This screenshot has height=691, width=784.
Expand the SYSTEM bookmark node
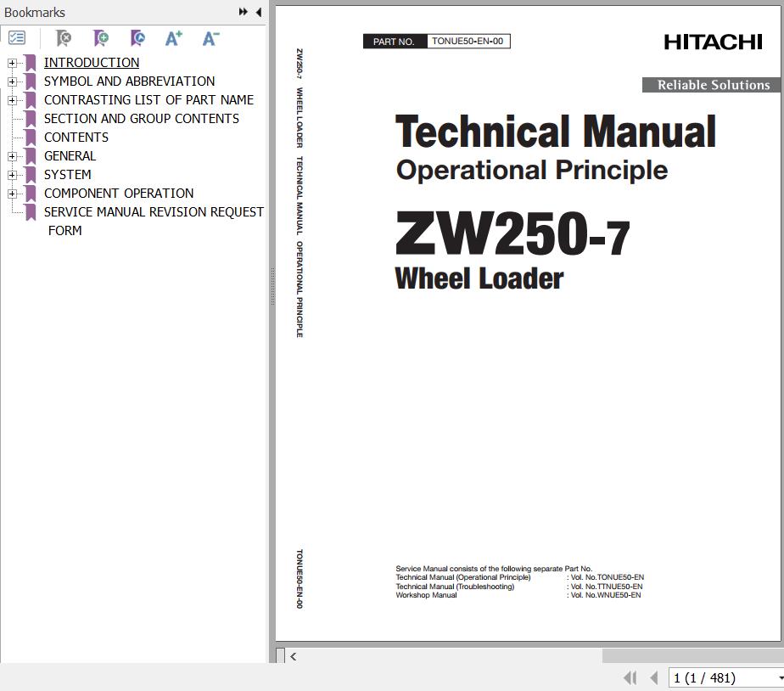point(12,175)
